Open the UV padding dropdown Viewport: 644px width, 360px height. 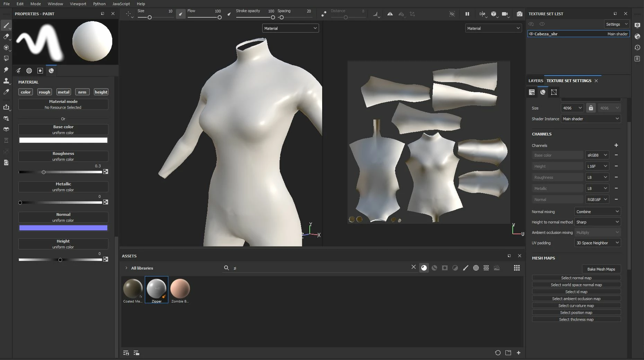(597, 243)
